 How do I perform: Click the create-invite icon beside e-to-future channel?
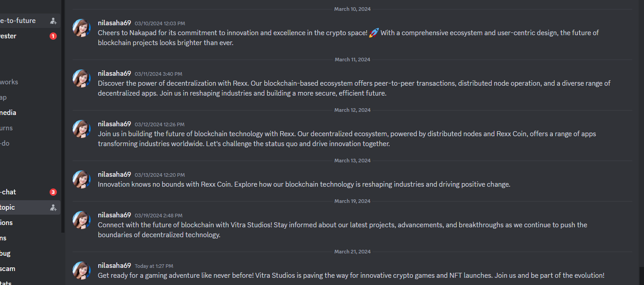[53, 21]
